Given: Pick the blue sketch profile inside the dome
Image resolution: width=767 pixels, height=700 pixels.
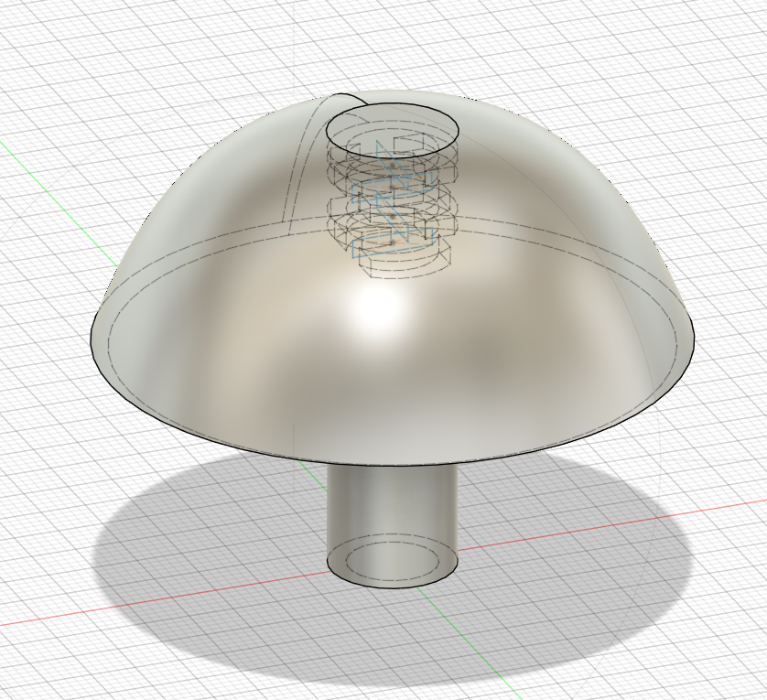Looking at the screenshot, I should coord(393,200).
